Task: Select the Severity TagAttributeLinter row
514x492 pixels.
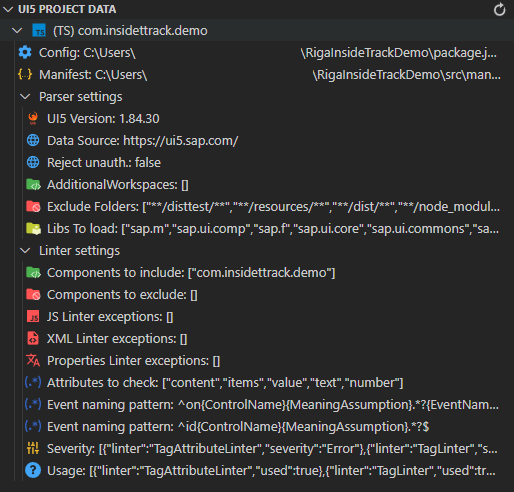Action: 257,449
